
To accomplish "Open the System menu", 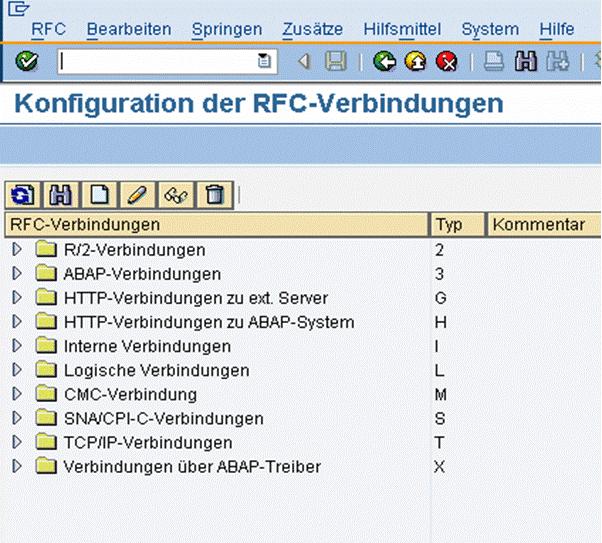I will [490, 29].
